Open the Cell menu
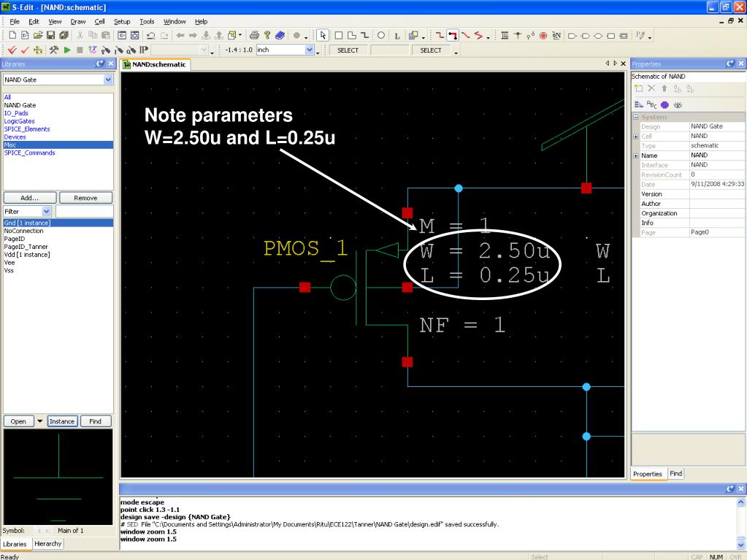The width and height of the screenshot is (747, 560). pyautogui.click(x=99, y=21)
